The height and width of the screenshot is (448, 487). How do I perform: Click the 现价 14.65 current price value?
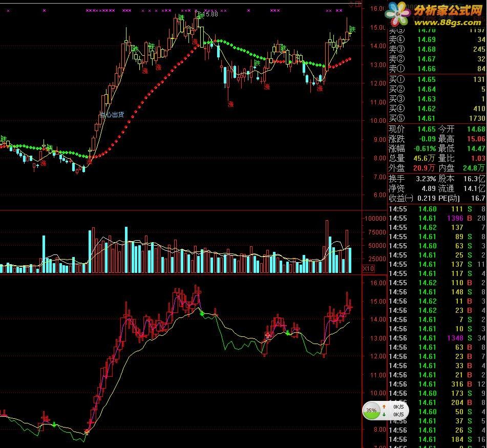coord(427,129)
